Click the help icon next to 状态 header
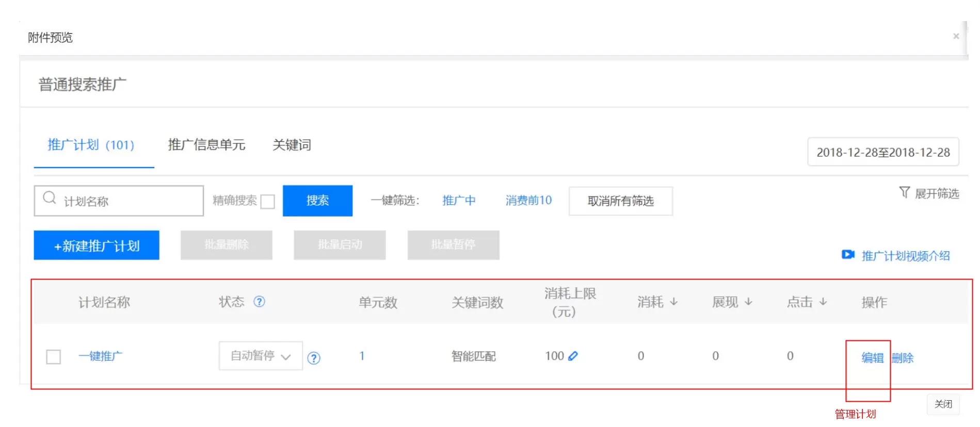This screenshot has height=427, width=980. click(259, 302)
